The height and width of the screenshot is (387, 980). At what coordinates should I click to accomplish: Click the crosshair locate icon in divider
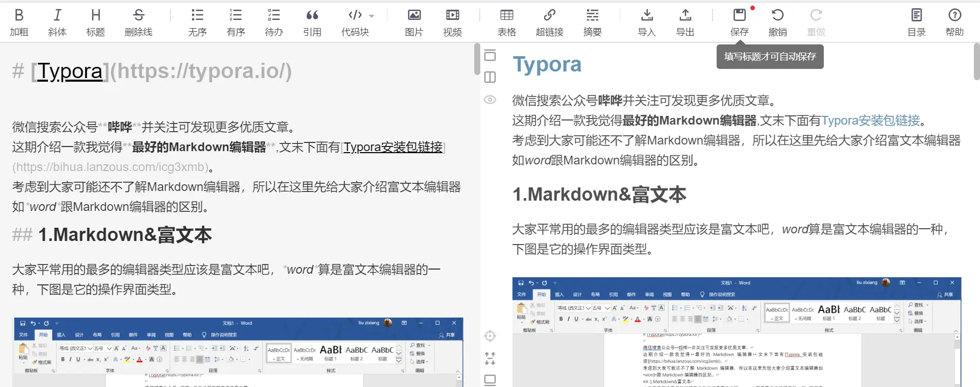490,336
